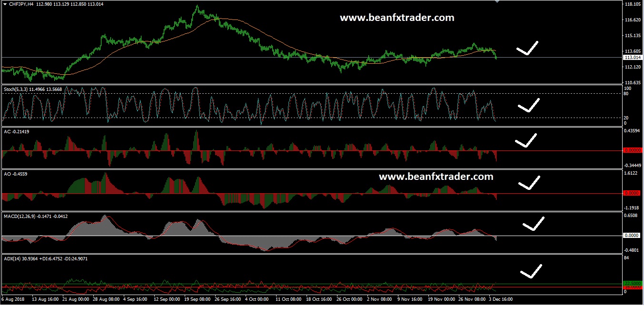Click the www.beanfxtrader.com watermark link at top
Screen dimensions: 644x316
pyautogui.click(x=397, y=18)
